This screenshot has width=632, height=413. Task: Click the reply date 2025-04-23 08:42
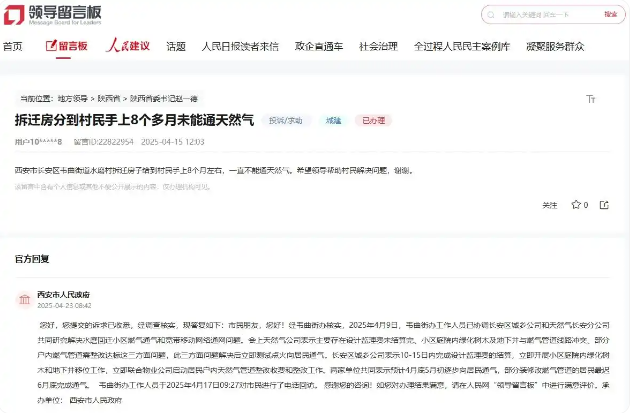click(x=64, y=306)
